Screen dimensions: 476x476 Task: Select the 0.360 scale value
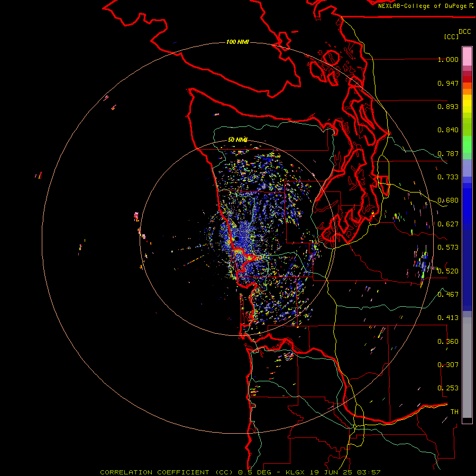click(448, 341)
